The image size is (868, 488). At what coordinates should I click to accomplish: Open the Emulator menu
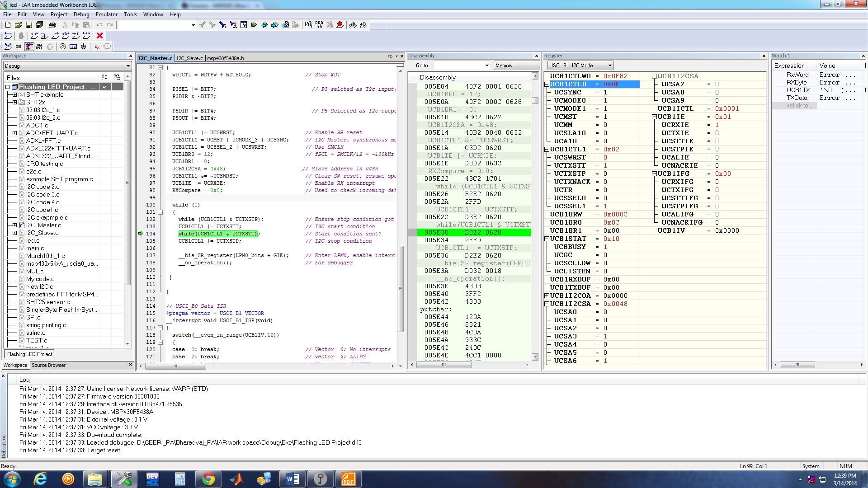(x=106, y=14)
